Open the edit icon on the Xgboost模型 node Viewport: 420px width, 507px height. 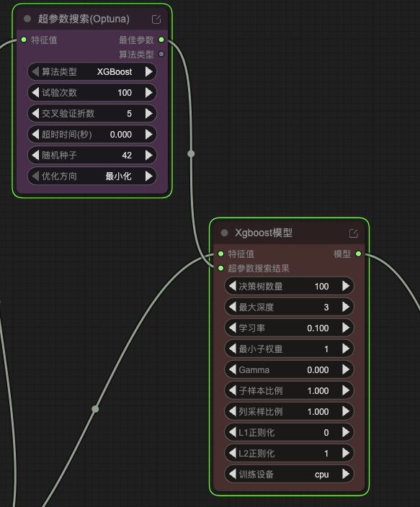353,233
